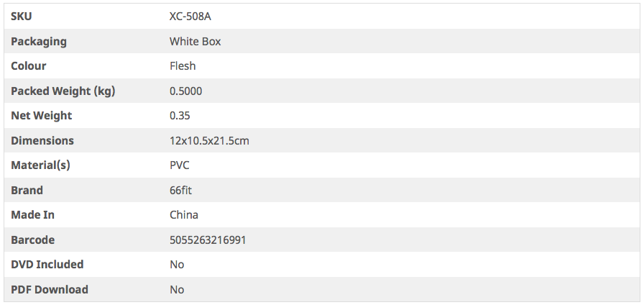Viewport: 644px width, 305px height.
Task: Click the Packed Weight (kg) label
Action: click(63, 91)
